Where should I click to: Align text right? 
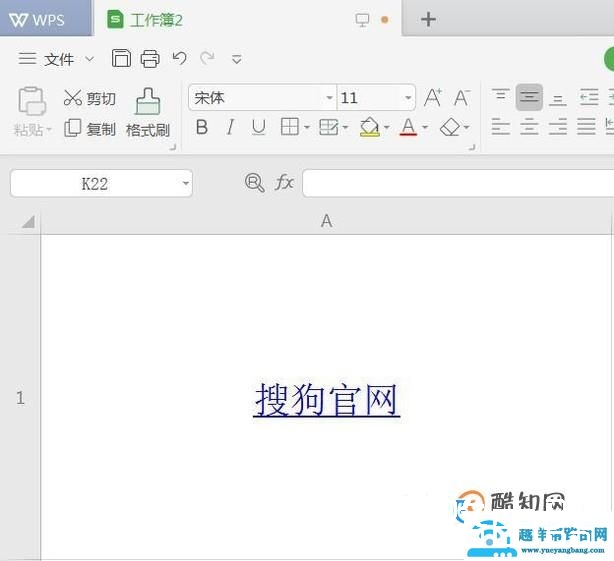coord(558,126)
